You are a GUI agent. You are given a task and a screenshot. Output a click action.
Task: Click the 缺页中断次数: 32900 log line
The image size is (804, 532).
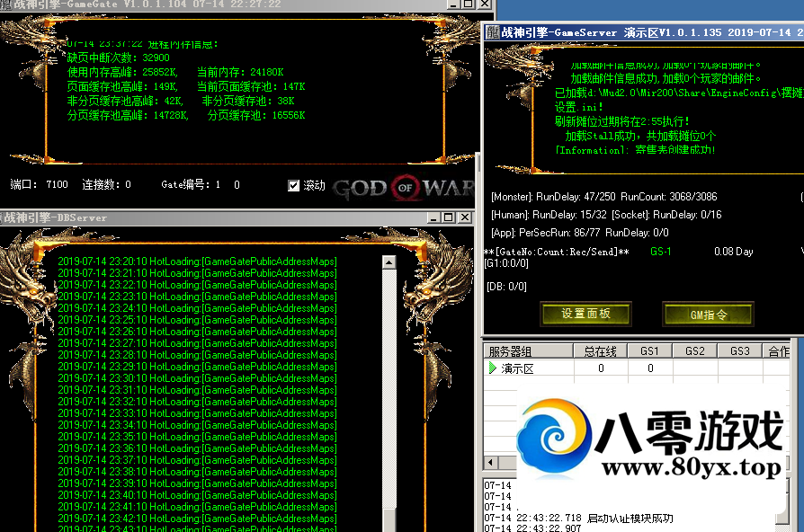(119, 58)
